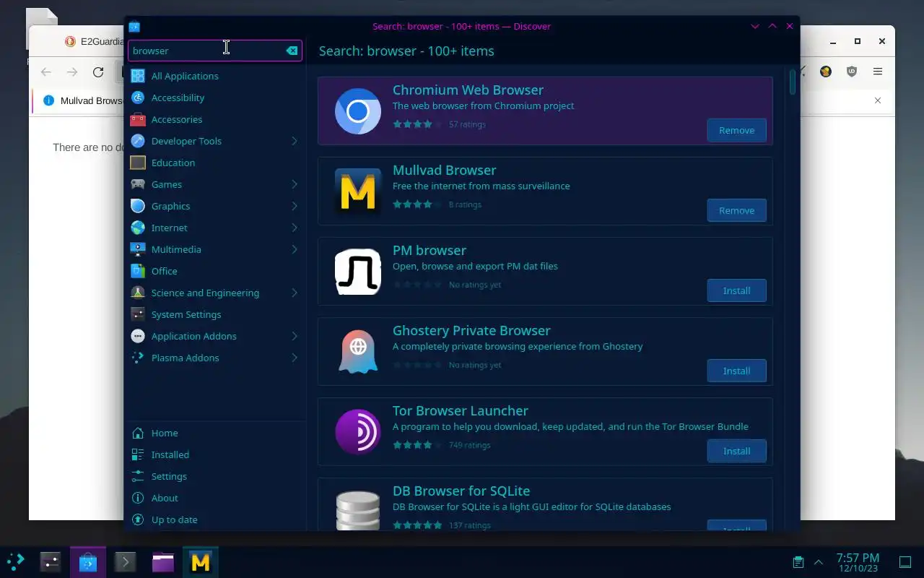This screenshot has width=924, height=578.
Task: Open the Konsole terminal taskbar icon
Action: coord(126,561)
